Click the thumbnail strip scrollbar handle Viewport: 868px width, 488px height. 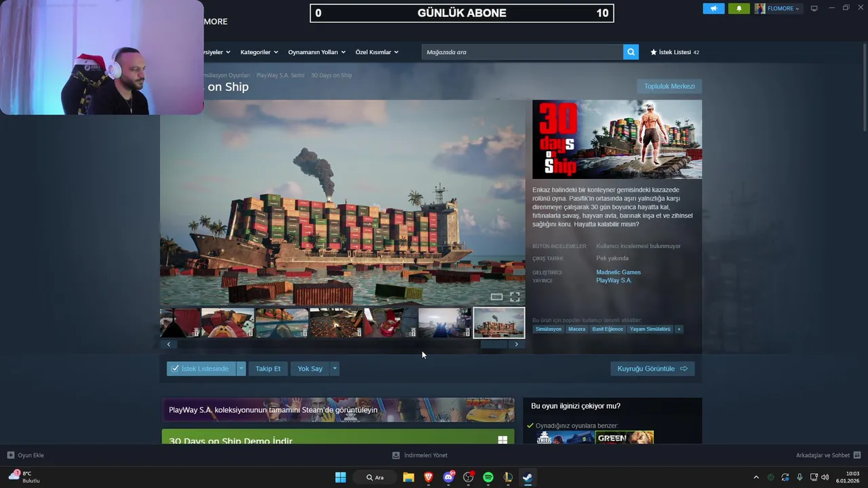tap(494, 344)
